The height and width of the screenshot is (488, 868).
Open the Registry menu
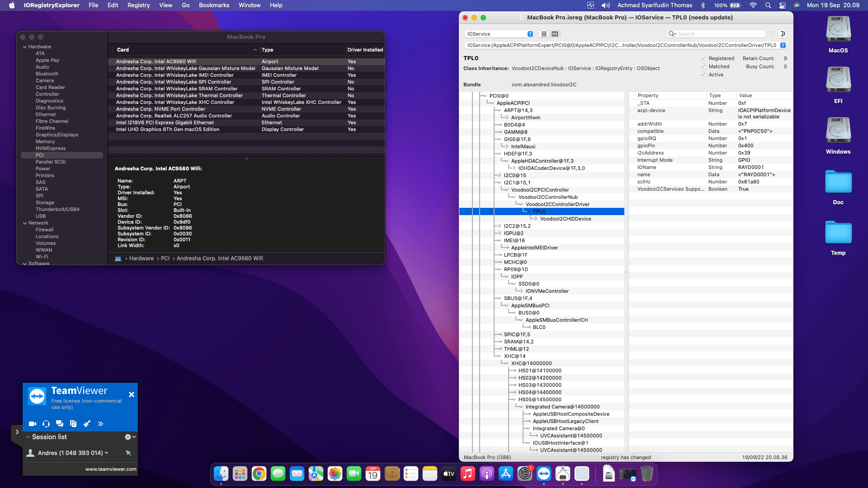click(138, 5)
